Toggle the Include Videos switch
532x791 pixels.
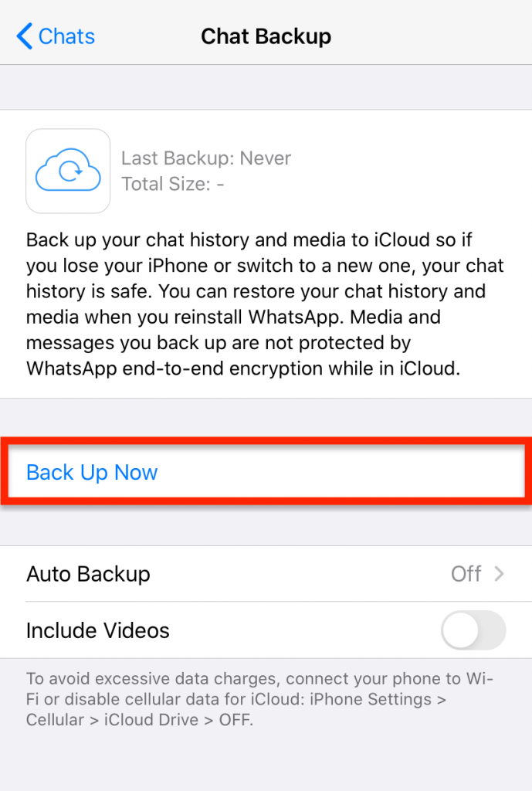(473, 630)
